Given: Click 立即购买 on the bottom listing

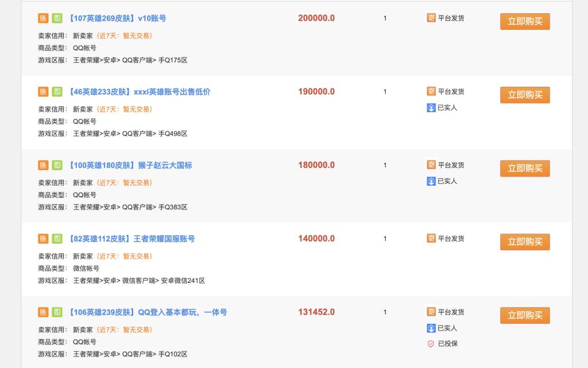Looking at the screenshot, I should (524, 315).
